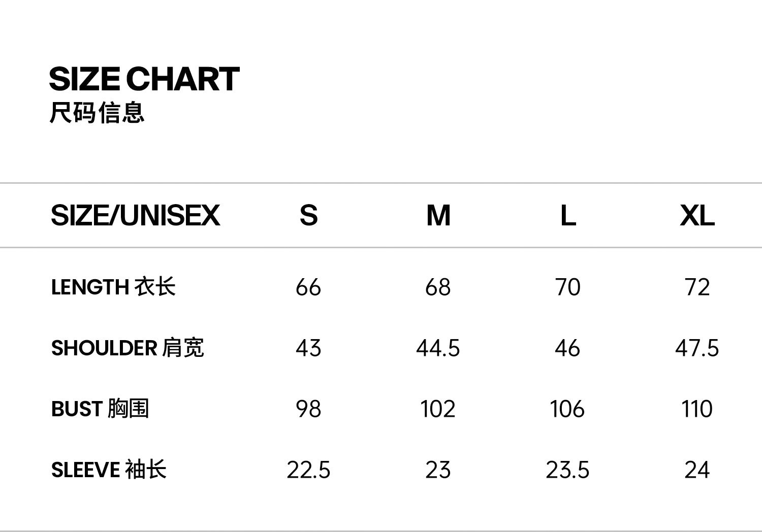The image size is (762, 532).
Task: Click the SIZE/UNISEX header label
Action: (x=135, y=215)
